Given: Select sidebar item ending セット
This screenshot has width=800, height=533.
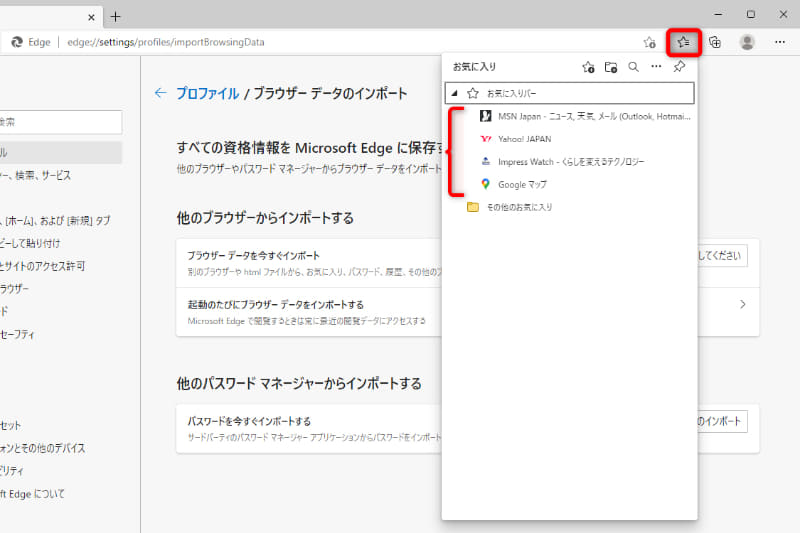Looking at the screenshot, I should tap(11, 425).
